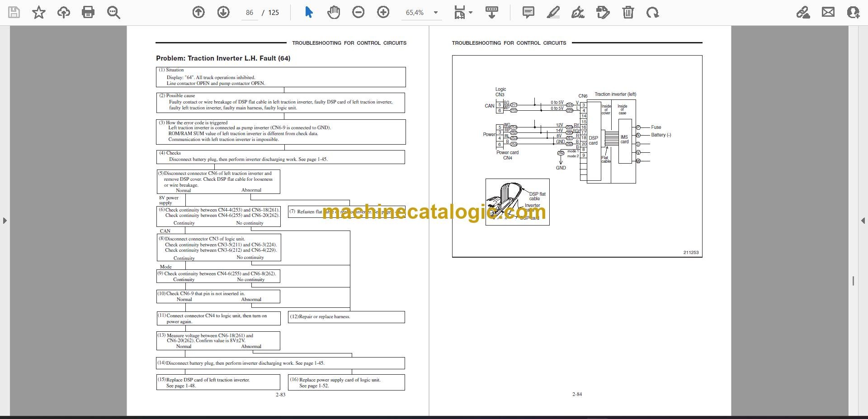Expand the right tools pane arrow
The height and width of the screenshot is (419, 868).
[x=863, y=221]
